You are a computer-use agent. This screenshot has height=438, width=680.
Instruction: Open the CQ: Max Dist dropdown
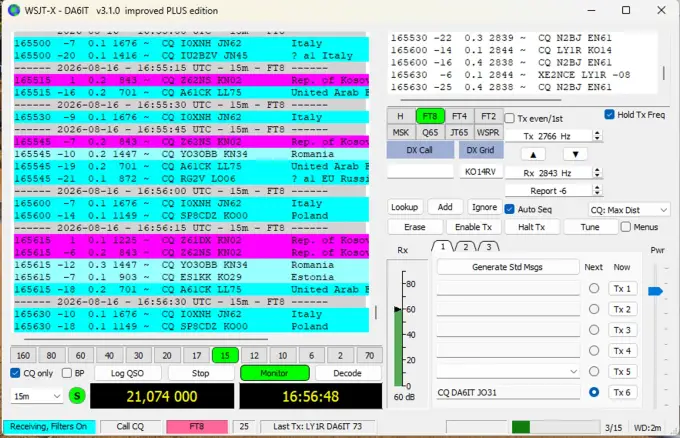click(628, 210)
